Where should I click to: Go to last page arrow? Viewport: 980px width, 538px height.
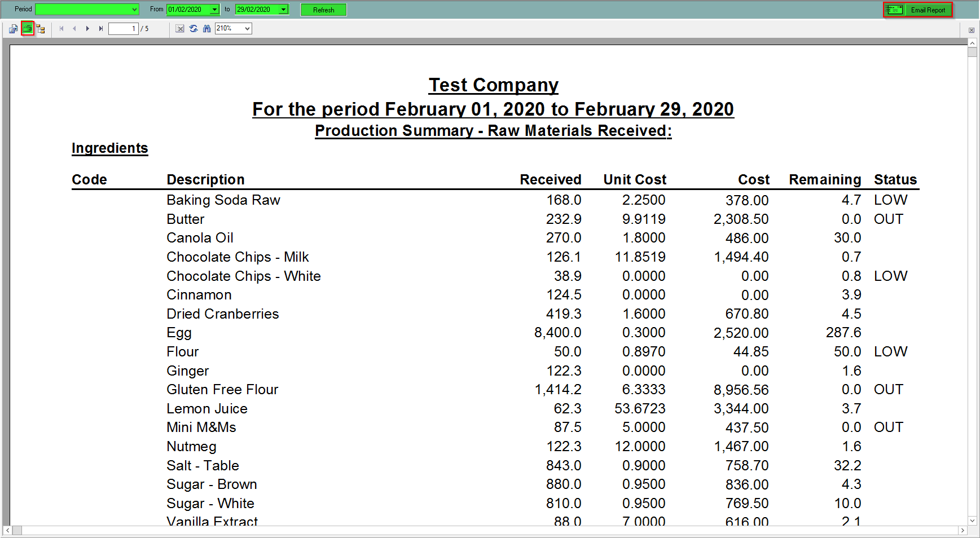(101, 29)
